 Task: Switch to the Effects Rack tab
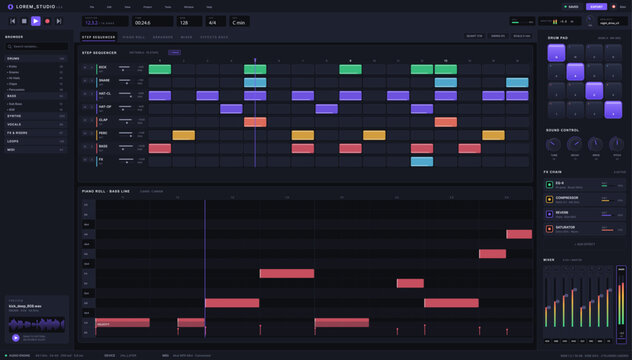214,37
